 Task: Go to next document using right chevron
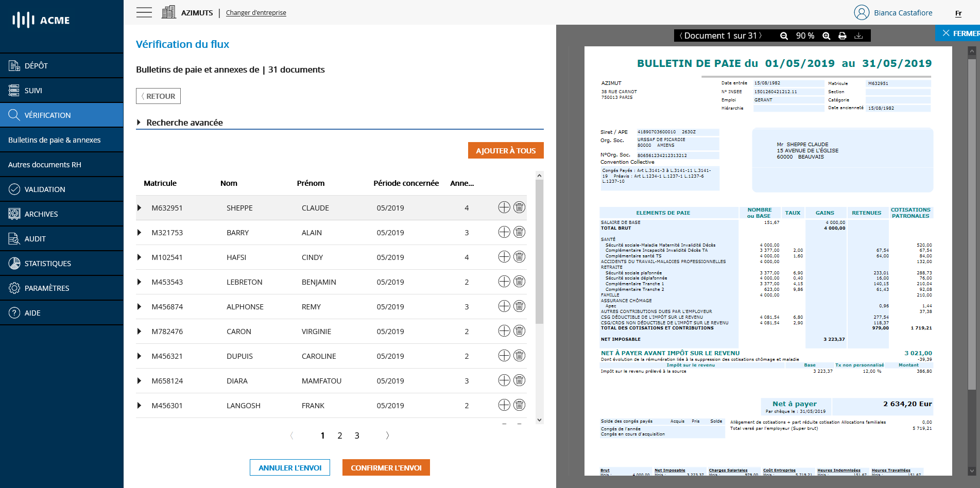click(760, 36)
